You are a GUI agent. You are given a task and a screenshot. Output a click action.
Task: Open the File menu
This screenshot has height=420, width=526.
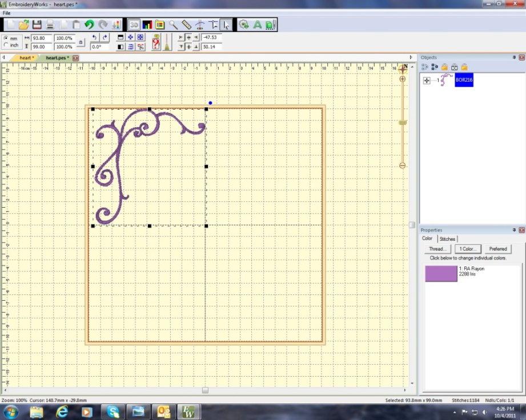pos(6,12)
